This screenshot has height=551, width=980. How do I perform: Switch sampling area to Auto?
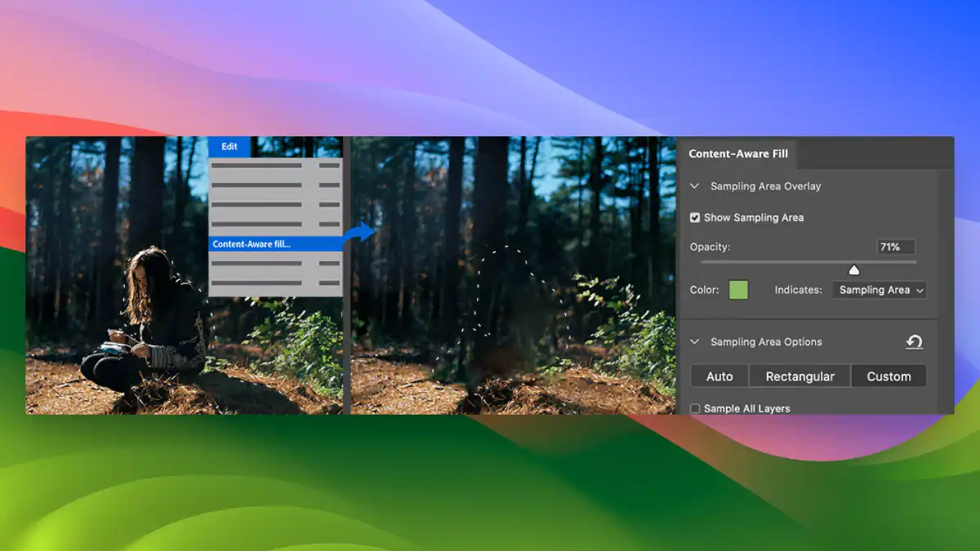click(x=719, y=375)
